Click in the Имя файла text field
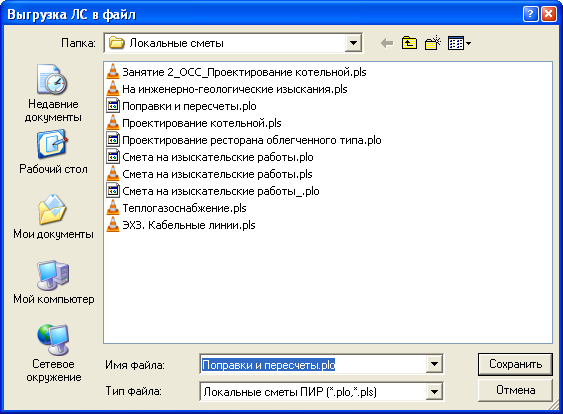This screenshot has height=414, width=563. point(313,364)
